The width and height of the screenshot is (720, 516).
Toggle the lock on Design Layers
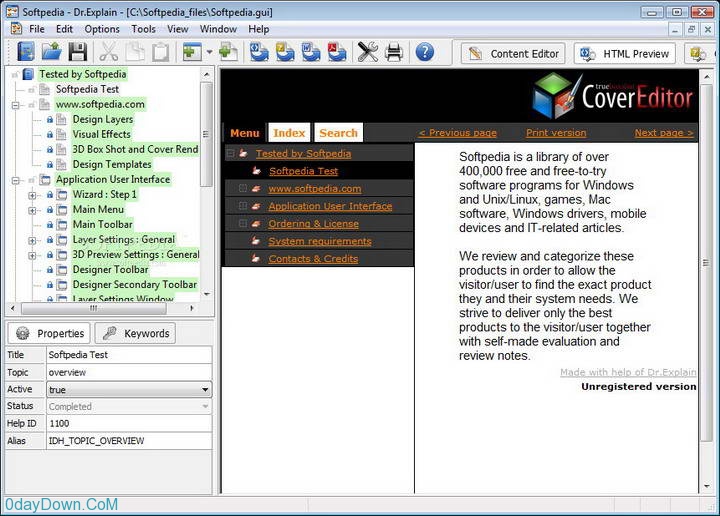(50, 120)
